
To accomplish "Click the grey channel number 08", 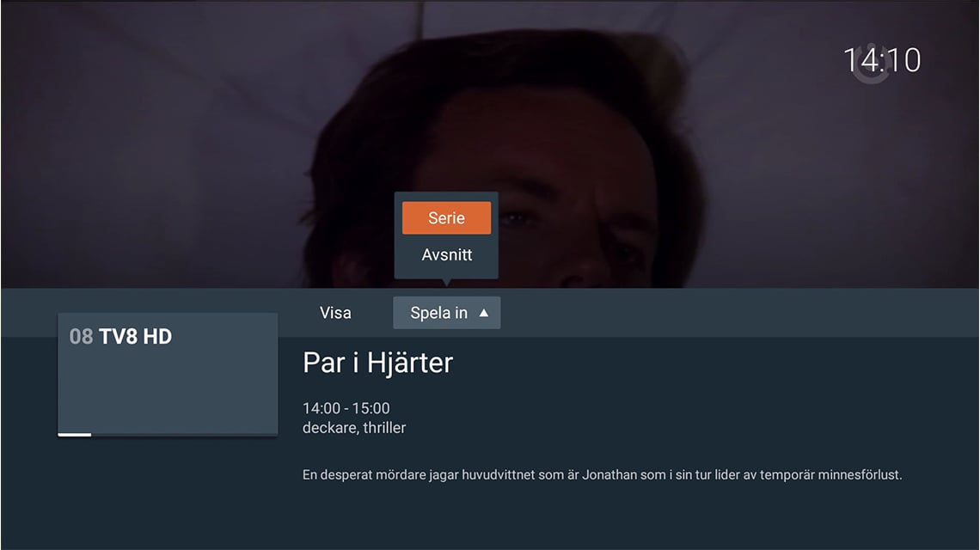I will (x=81, y=336).
